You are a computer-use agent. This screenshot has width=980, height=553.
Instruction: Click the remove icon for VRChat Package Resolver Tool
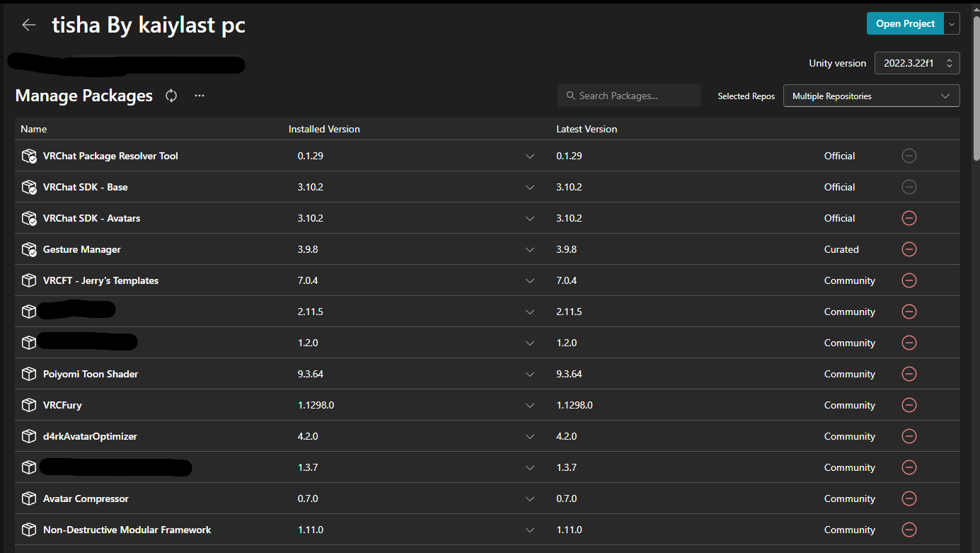(909, 156)
